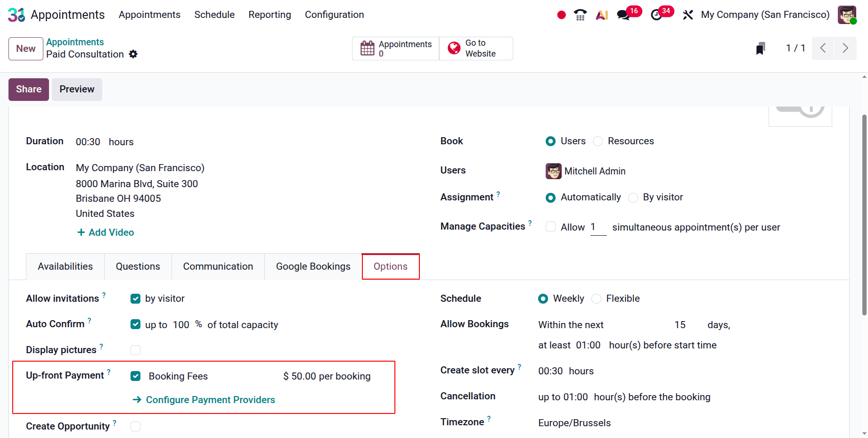Click the gear actions icon beside Paid Consultation

click(133, 54)
